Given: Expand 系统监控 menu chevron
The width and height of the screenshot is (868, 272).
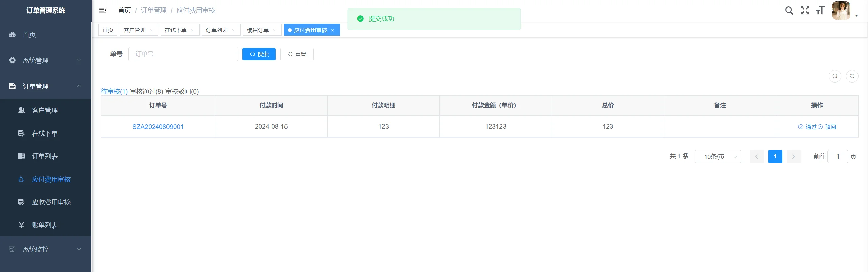Looking at the screenshot, I should [79, 249].
